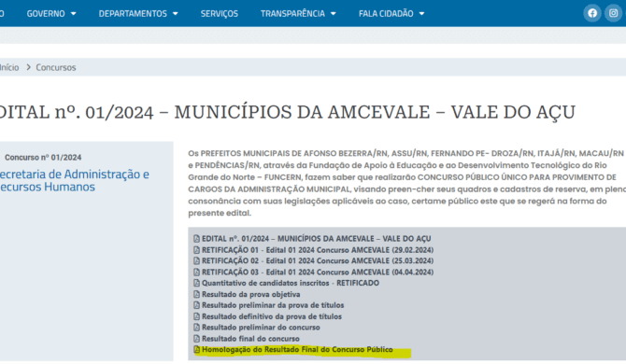Screen dimensions: 626x364
Task: Expand the GOVERNO dropdown arrow
Action: click(74, 14)
